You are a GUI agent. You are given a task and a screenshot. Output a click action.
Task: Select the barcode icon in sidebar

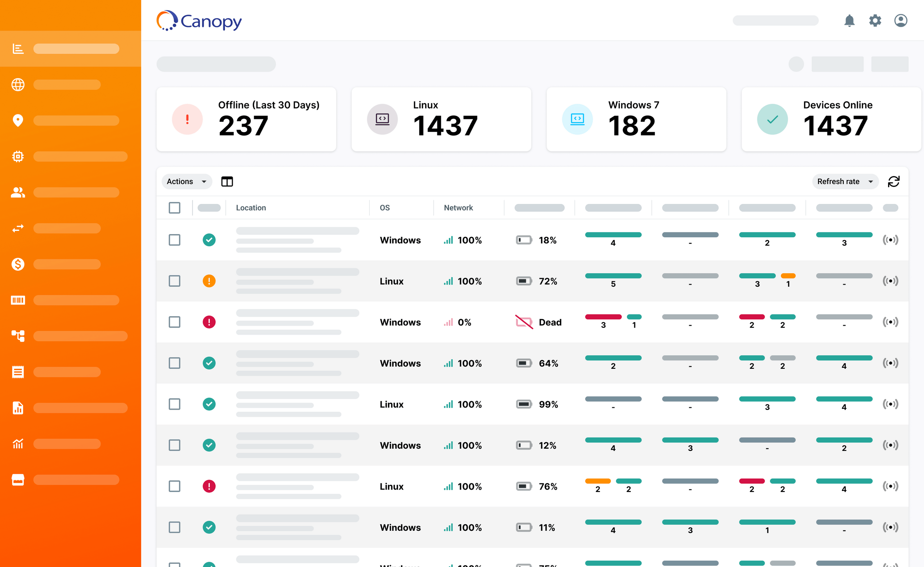click(18, 300)
